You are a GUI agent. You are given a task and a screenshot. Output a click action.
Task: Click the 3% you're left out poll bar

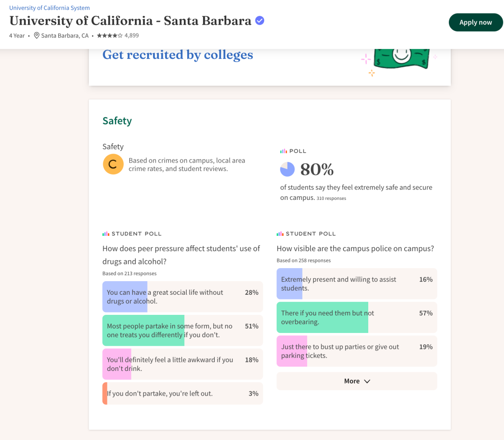pos(182,393)
